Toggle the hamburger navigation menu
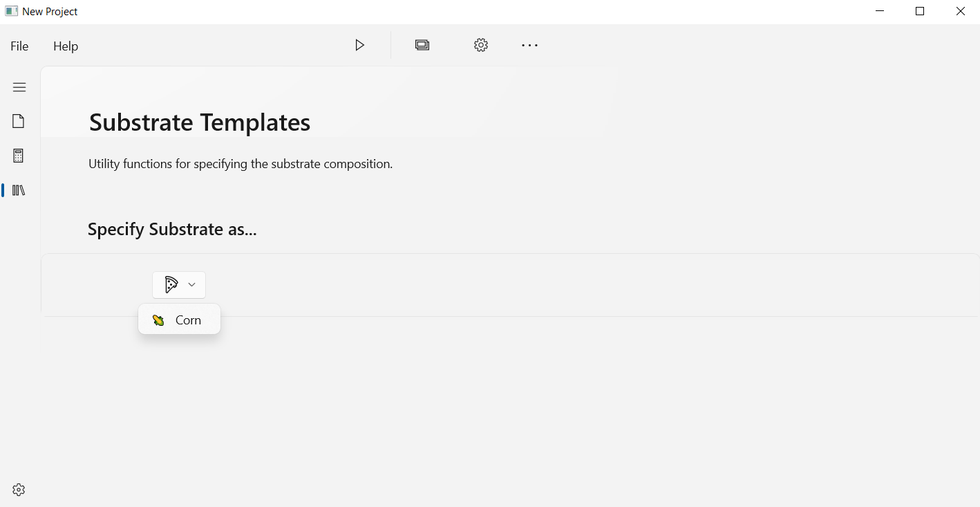Viewport: 980px width, 507px height. [x=19, y=87]
